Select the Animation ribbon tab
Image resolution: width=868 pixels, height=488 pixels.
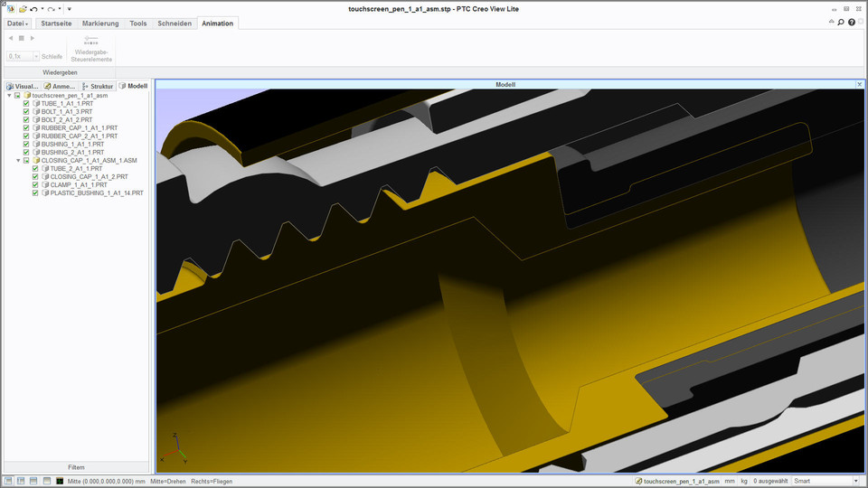217,23
